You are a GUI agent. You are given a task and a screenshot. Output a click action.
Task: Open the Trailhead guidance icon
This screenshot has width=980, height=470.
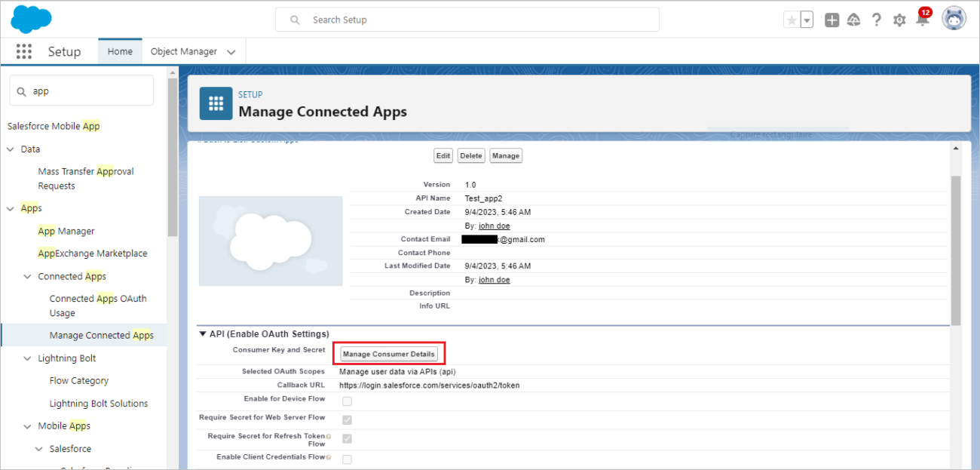tap(853, 20)
